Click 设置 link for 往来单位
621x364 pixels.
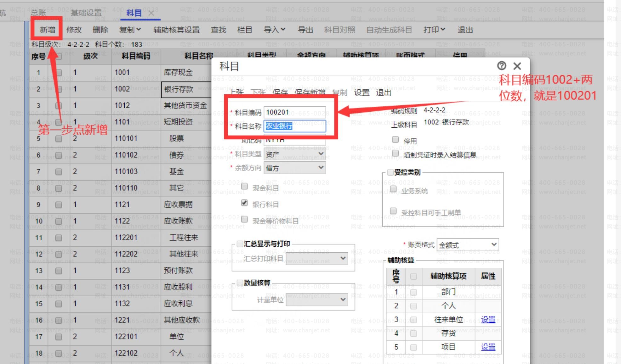pyautogui.click(x=488, y=319)
